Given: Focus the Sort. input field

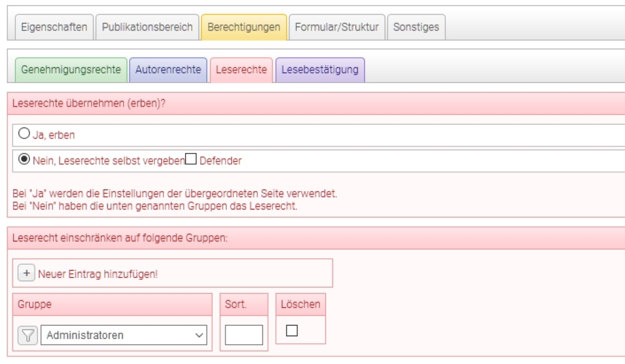Looking at the screenshot, I should [244, 335].
